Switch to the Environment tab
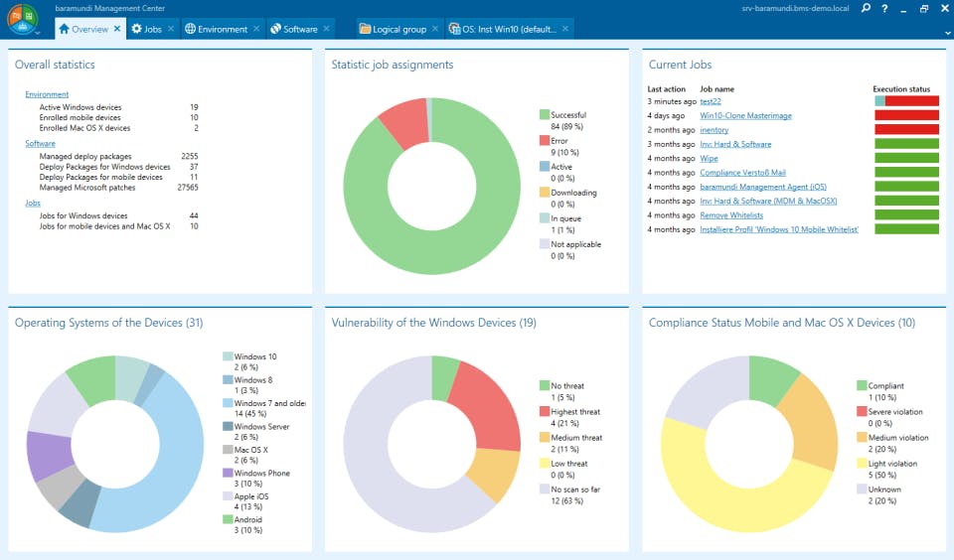This screenshot has height=560, width=954. tap(222, 29)
